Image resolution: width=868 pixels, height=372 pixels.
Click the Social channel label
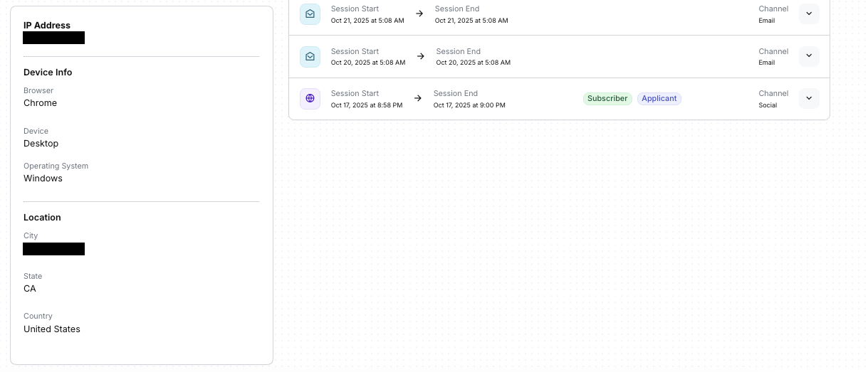pyautogui.click(x=768, y=105)
